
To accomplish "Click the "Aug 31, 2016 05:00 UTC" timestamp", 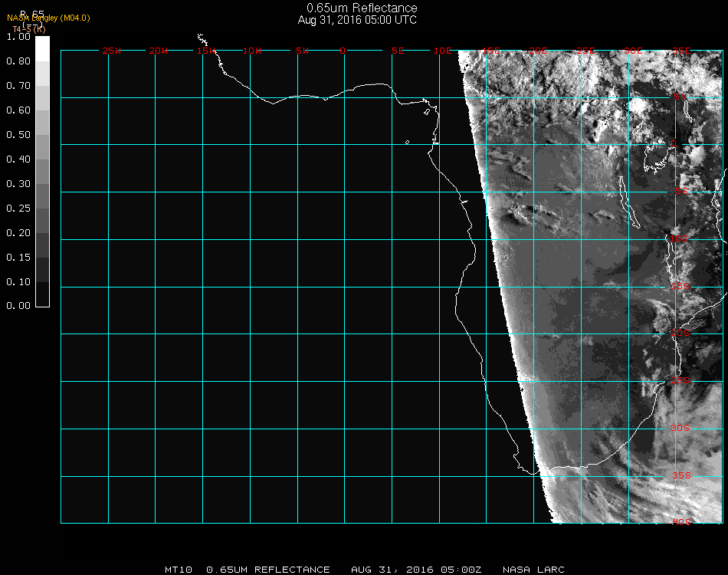I will 357,20.
